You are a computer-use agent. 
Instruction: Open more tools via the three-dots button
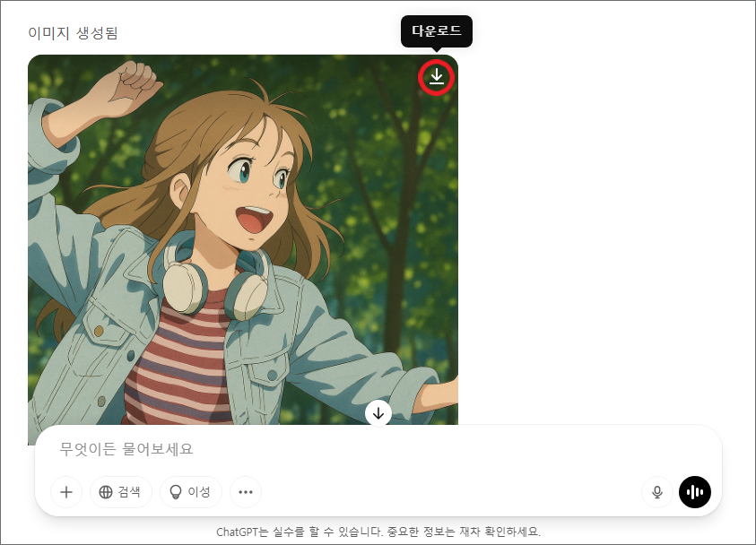coord(246,492)
